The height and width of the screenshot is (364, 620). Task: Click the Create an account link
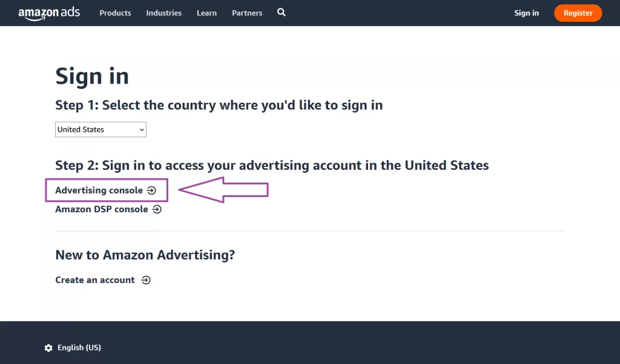pos(95,280)
